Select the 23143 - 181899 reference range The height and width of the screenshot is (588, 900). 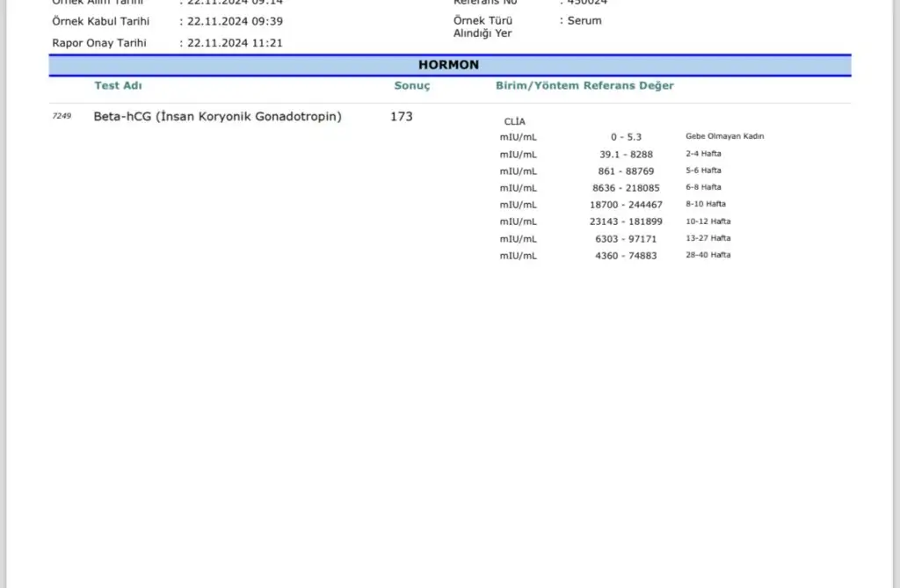point(626,221)
